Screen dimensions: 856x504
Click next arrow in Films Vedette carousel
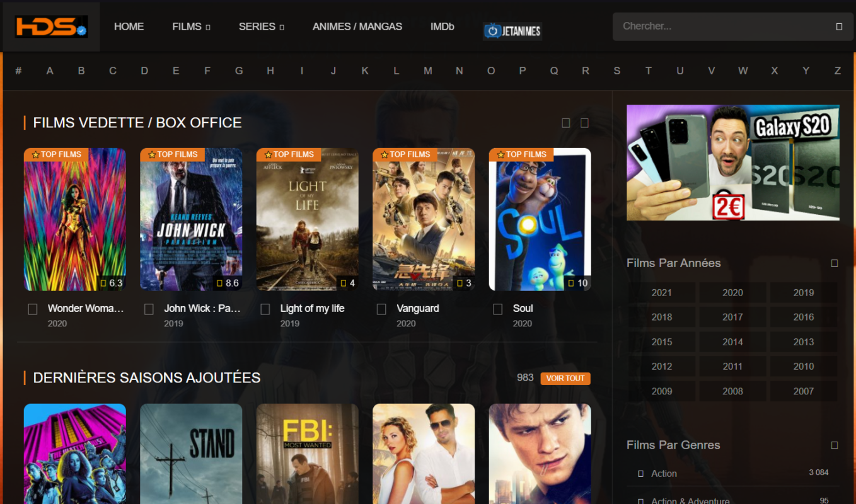coord(584,123)
